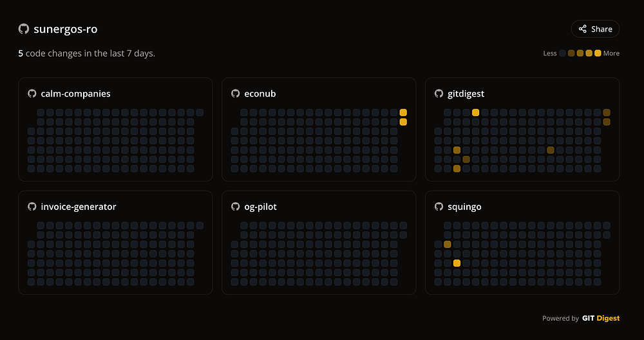Open the sunergos-ro profile title

click(66, 29)
